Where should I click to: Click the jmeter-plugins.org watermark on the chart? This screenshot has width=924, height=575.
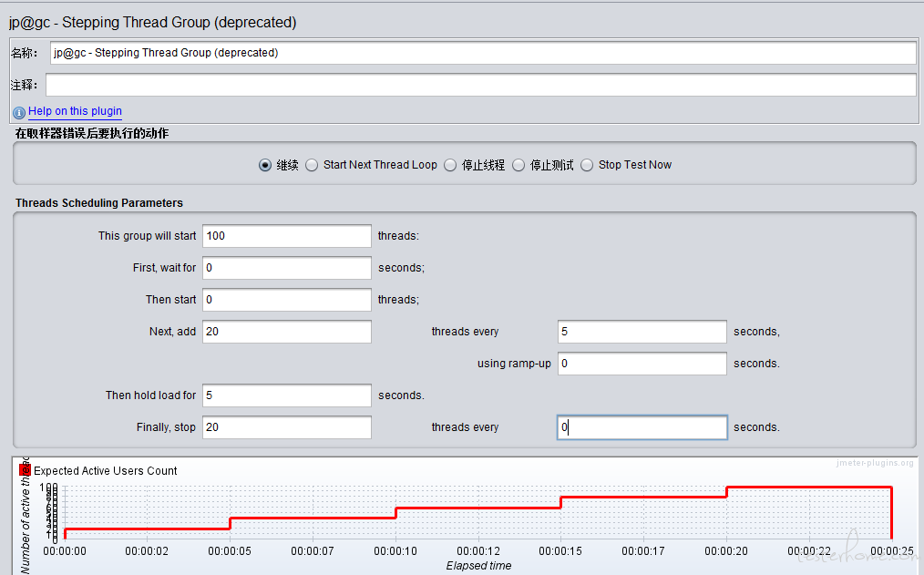[874, 464]
